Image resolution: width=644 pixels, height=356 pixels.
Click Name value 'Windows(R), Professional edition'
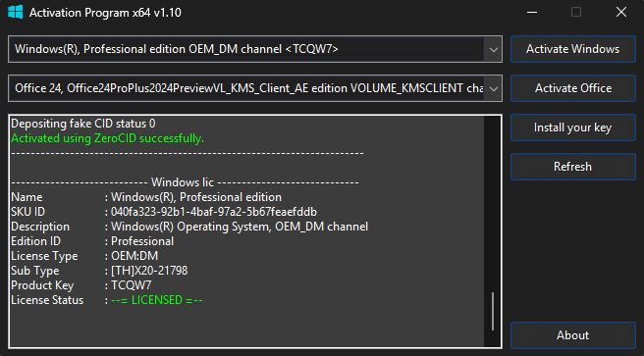click(x=196, y=197)
